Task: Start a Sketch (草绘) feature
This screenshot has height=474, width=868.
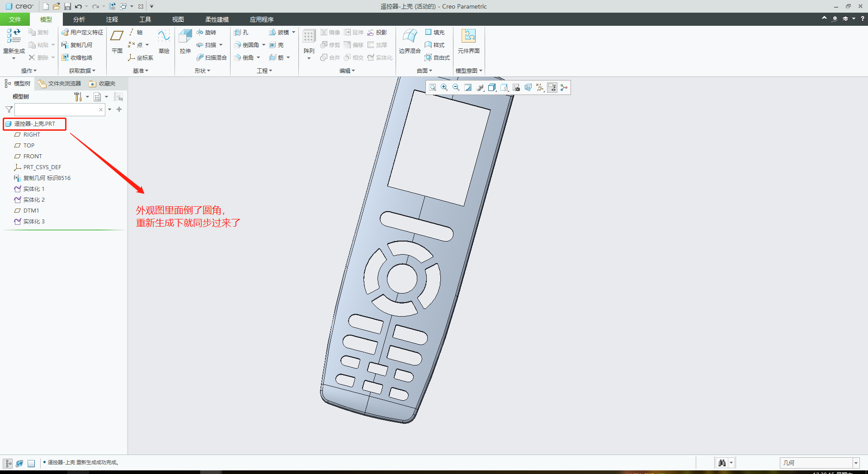Action: coord(164,42)
